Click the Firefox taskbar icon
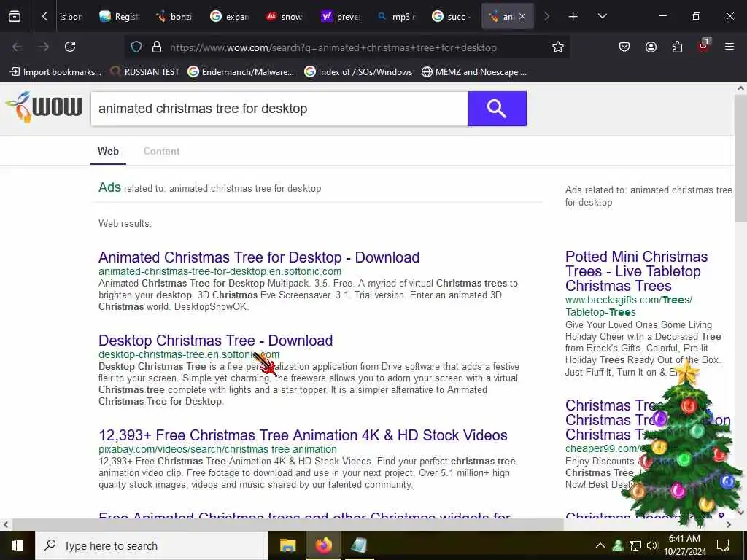This screenshot has width=747, height=560. point(323,545)
